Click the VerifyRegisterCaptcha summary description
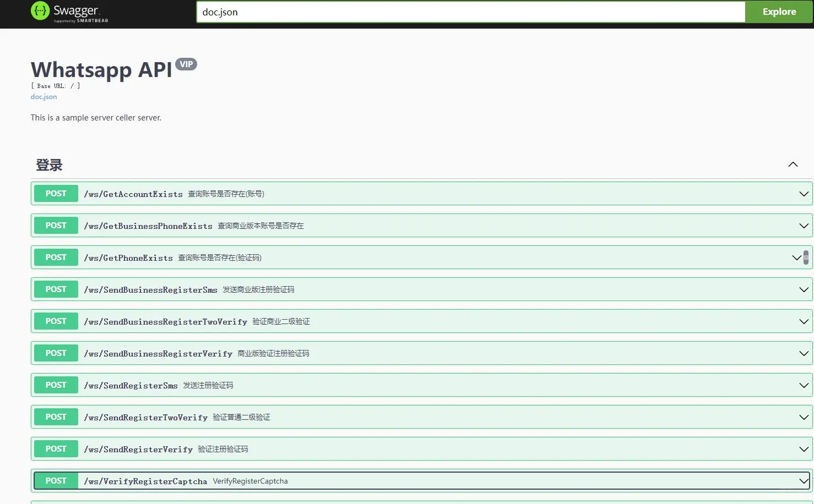Viewport: 814px width, 504px height. pos(250,481)
